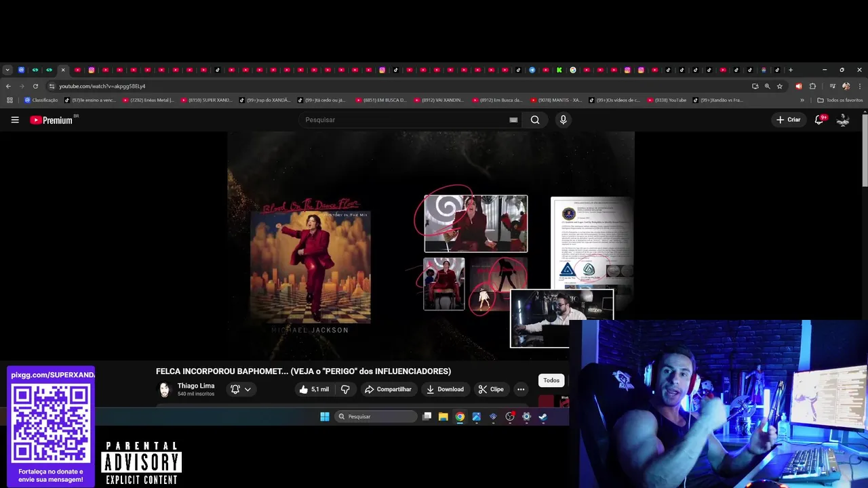Open the zoom magnifier in address bar
This screenshot has width=868, height=488.
pos(767,86)
